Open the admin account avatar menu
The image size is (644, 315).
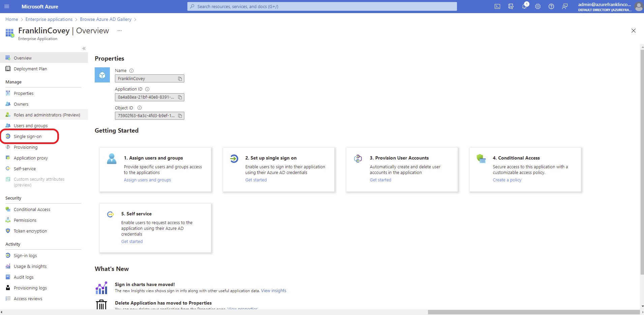(x=638, y=6)
